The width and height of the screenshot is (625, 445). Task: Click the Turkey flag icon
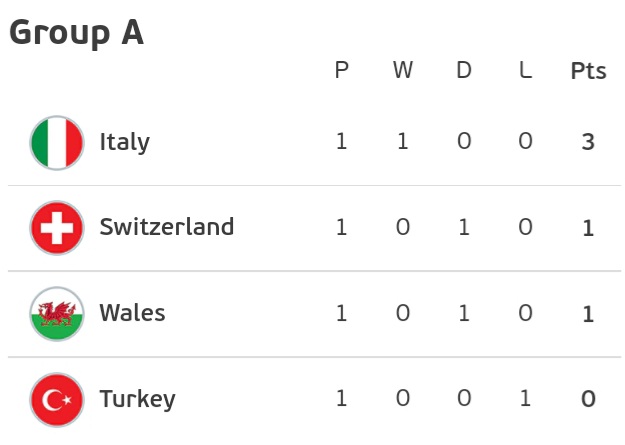pyautogui.click(x=57, y=400)
